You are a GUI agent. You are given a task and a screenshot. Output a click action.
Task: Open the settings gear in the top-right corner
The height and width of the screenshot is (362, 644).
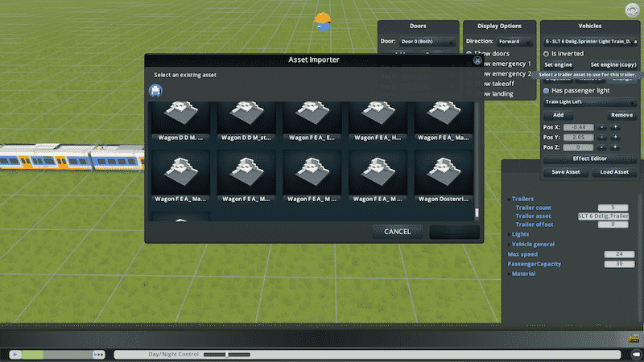pyautogui.click(x=630, y=10)
